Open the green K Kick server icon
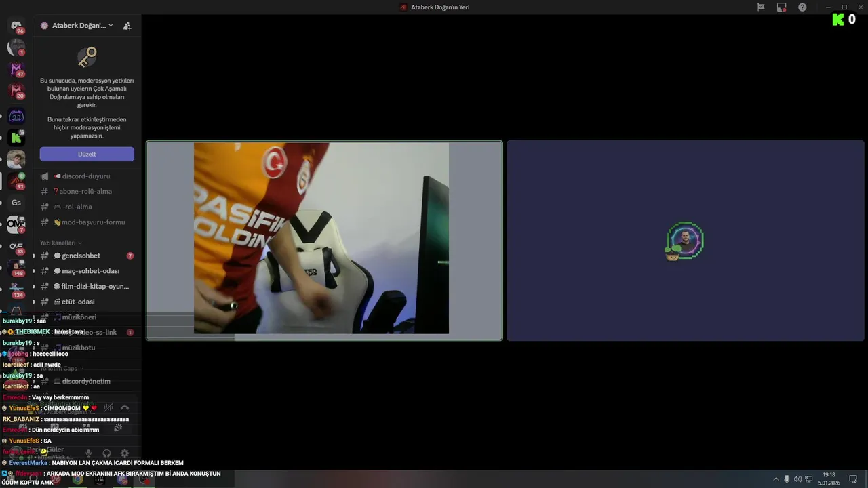This screenshot has width=868, height=488. [16, 138]
